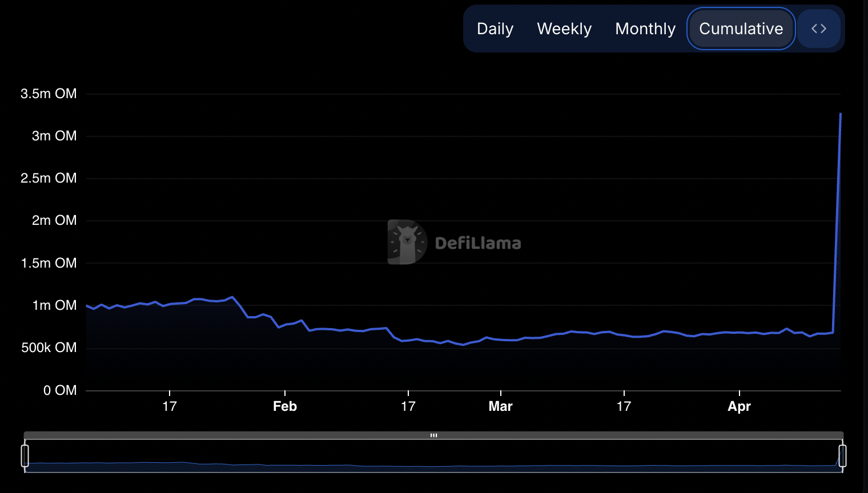Viewport: 868px width, 493px height.
Task: Click the DefiLlama llama logo watermark
Action: 407,242
